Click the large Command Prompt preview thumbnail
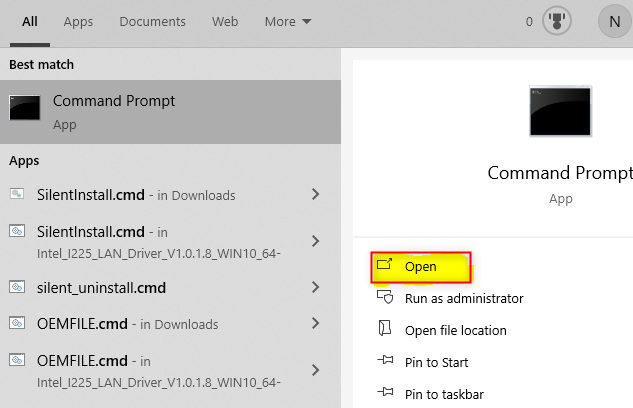This screenshot has width=633, height=408. pyautogui.click(x=560, y=111)
